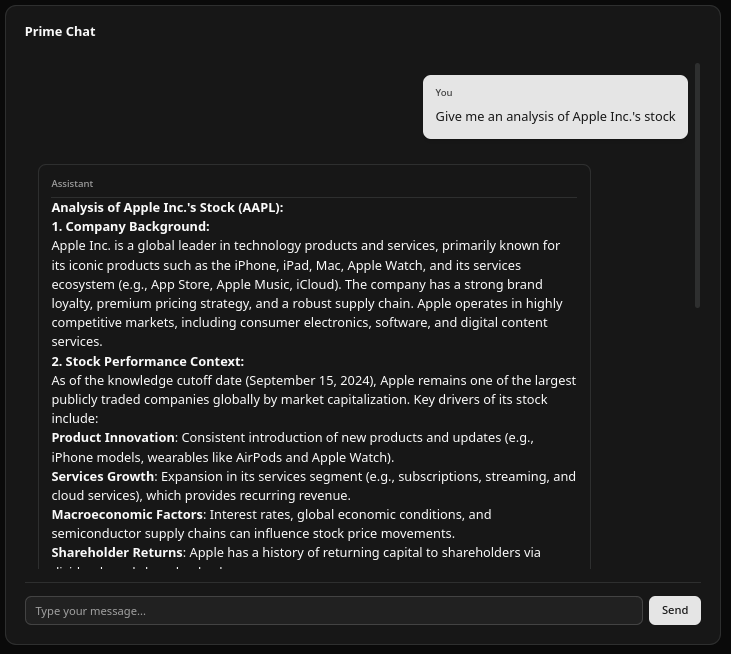Focus the 'Type your message...' input field
731x654 pixels.
[x=334, y=610]
